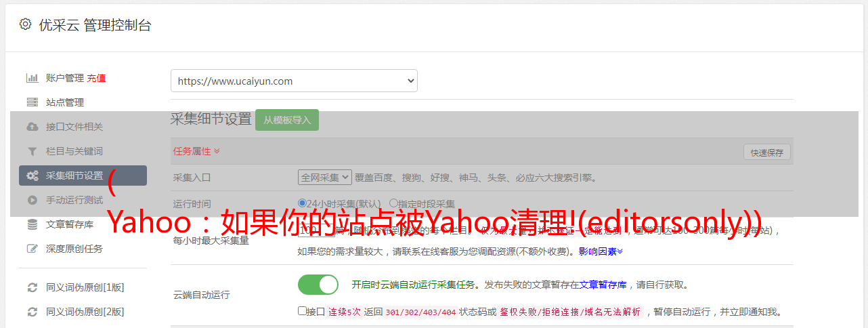Select 采集细节设置 in the sidebar
The height and width of the screenshot is (328, 868).
tap(83, 176)
